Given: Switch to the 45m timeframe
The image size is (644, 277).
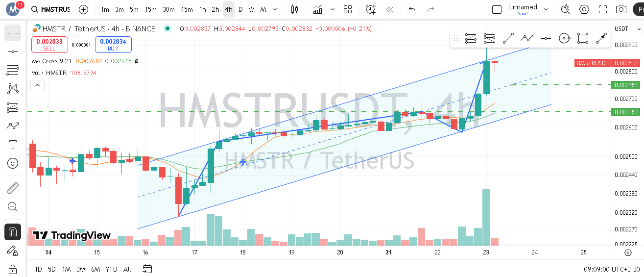Looking at the screenshot, I should tap(187, 9).
